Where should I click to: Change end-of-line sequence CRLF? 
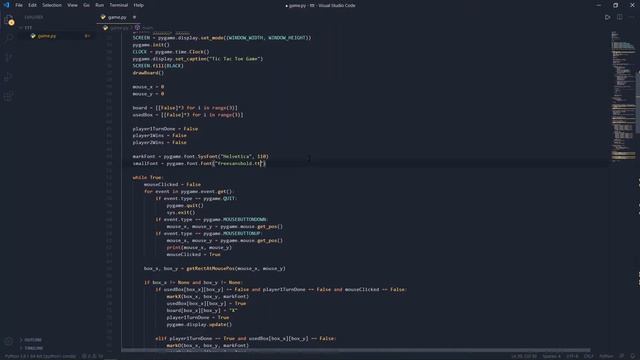[x=588, y=356]
